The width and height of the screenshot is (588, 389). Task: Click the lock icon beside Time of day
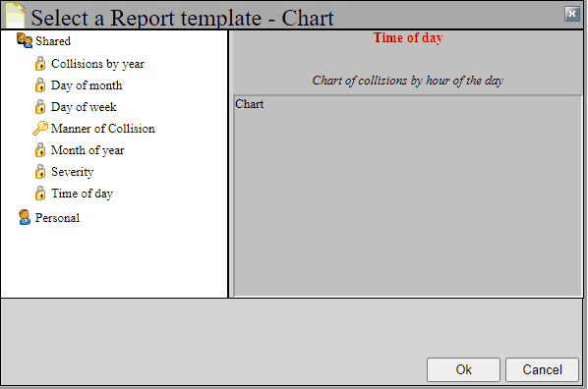(x=40, y=194)
